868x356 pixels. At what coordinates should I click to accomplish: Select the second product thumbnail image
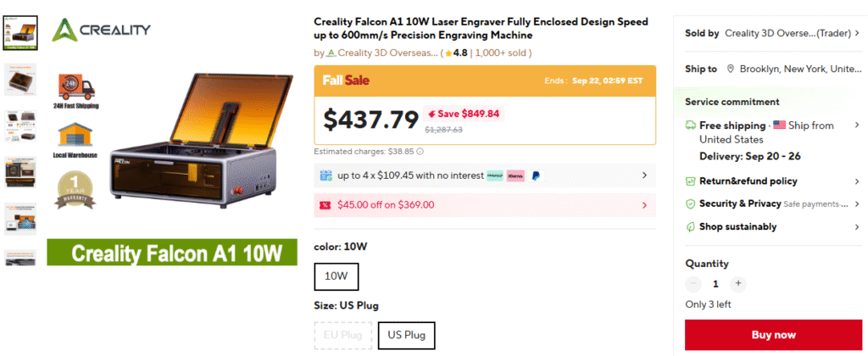(x=20, y=78)
